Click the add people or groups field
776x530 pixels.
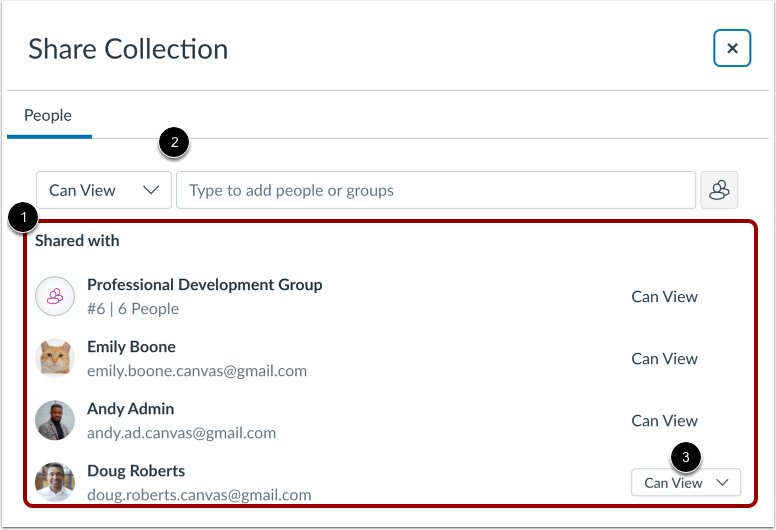435,190
